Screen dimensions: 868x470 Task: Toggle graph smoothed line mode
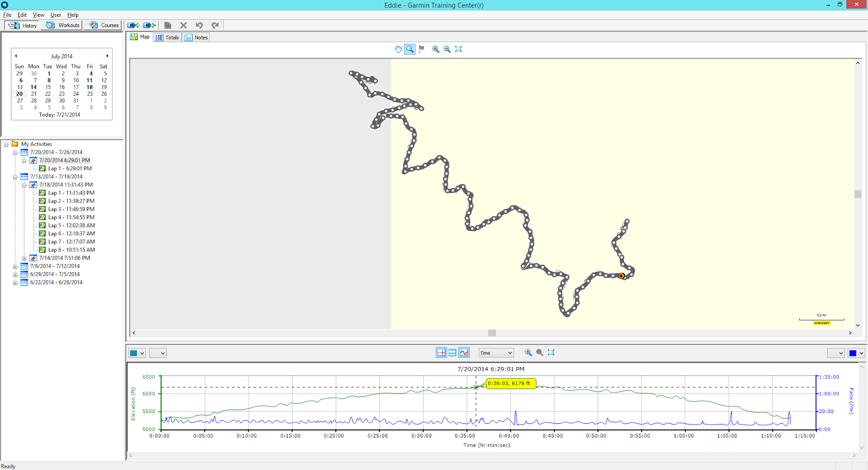click(x=464, y=352)
